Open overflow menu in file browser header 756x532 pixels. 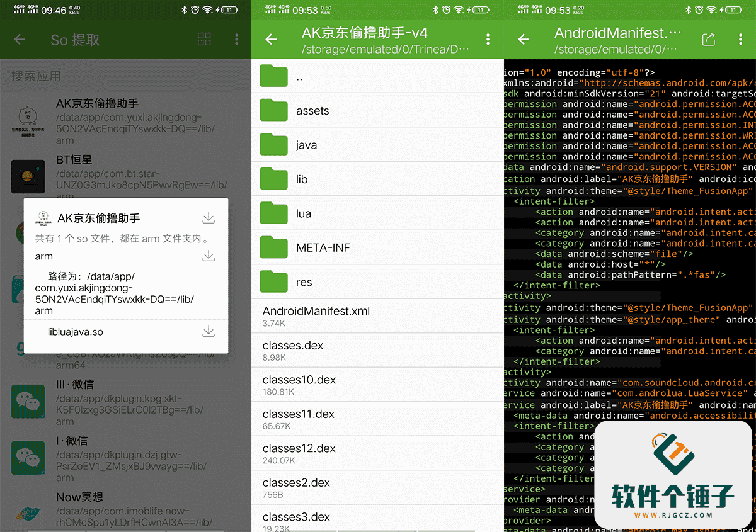click(488, 40)
